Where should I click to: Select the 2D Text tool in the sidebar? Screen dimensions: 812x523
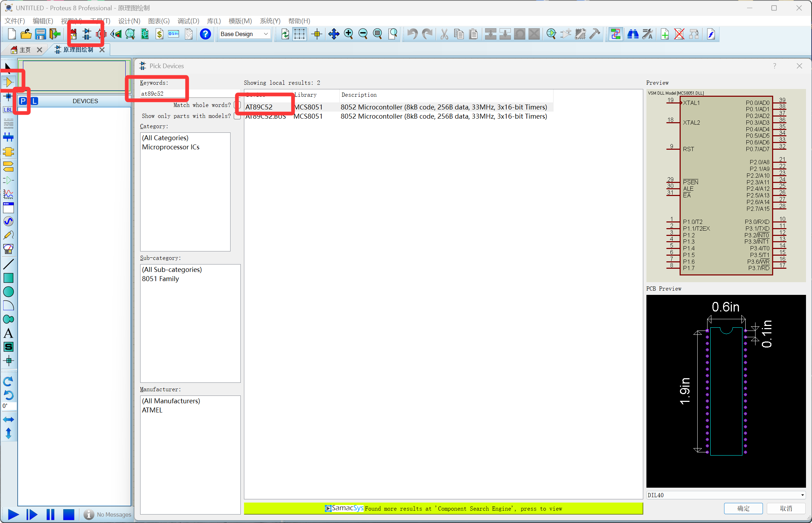(8, 333)
